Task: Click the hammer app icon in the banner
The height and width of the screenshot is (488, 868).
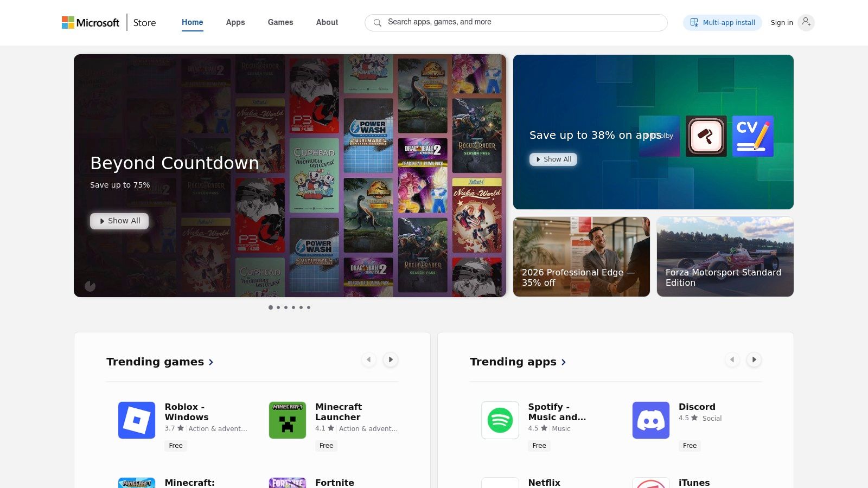Action: [706, 136]
